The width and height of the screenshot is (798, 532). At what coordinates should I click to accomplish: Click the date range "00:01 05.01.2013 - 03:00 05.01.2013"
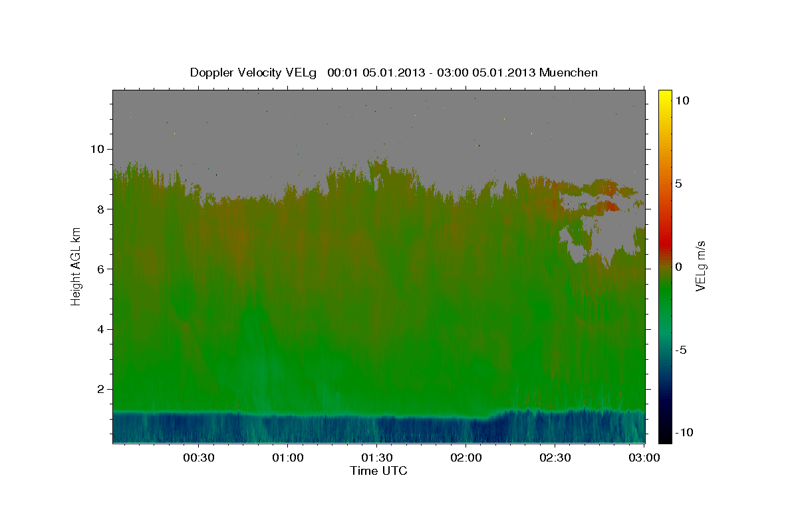[x=432, y=72]
